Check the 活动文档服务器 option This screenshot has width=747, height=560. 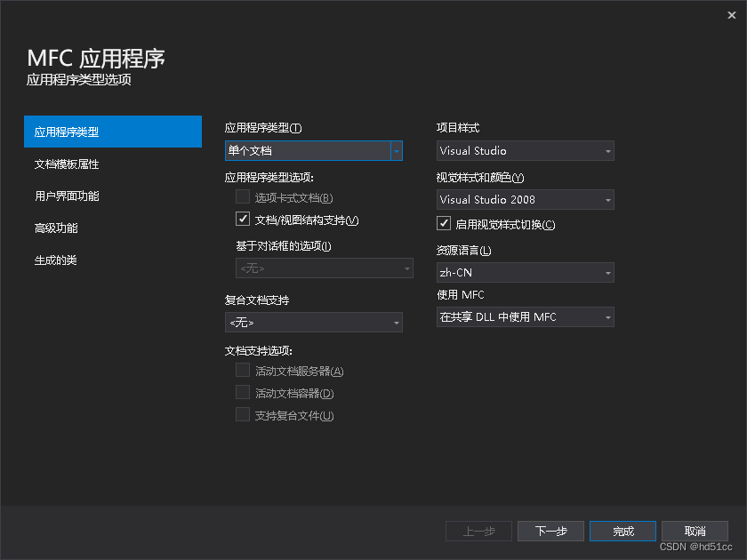243,370
